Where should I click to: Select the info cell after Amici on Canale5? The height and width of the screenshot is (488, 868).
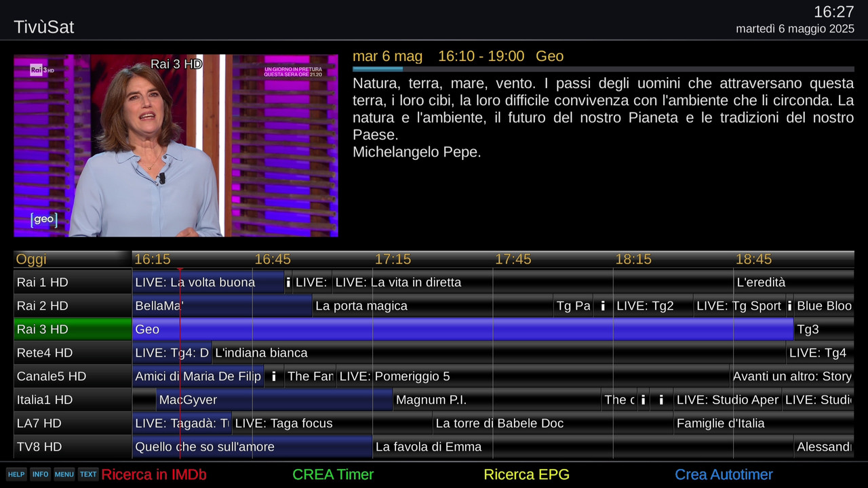pos(274,376)
